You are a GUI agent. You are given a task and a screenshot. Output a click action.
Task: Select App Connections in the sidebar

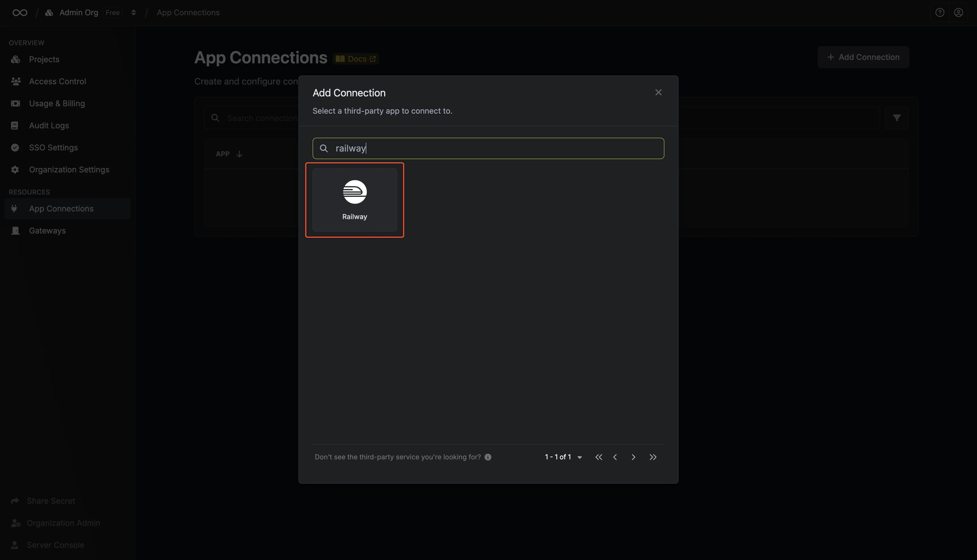[x=67, y=208]
